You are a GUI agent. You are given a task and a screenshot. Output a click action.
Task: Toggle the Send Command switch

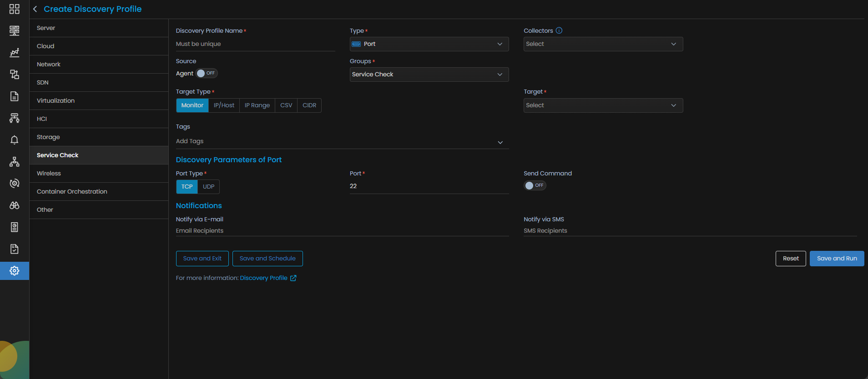tap(535, 185)
